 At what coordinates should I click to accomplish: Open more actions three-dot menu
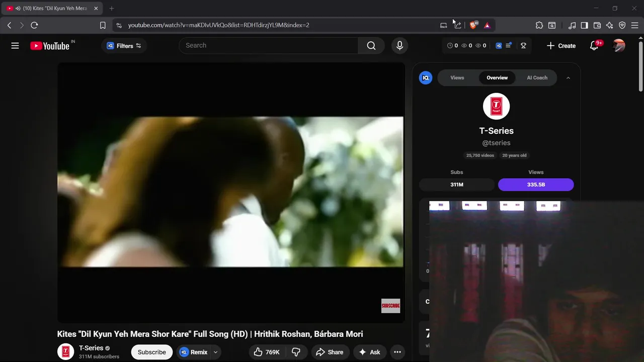point(397,352)
